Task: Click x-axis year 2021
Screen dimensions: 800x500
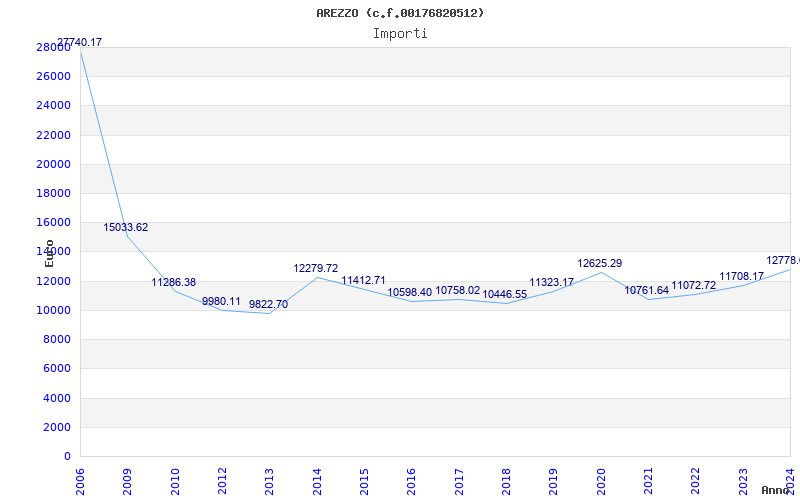Action: (x=648, y=482)
